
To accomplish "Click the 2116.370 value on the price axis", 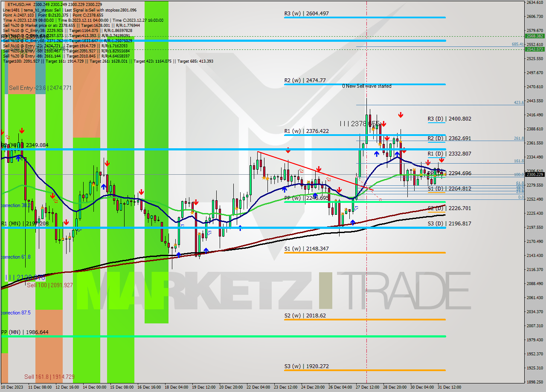I will point(534,270).
